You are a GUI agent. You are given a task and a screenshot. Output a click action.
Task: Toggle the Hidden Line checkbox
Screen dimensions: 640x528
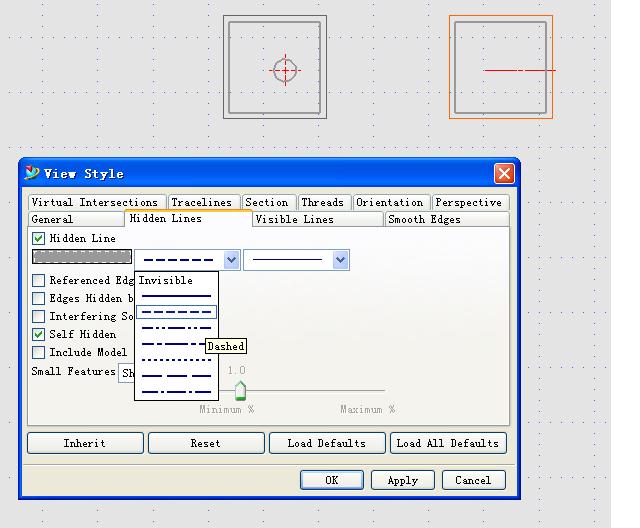point(38,238)
